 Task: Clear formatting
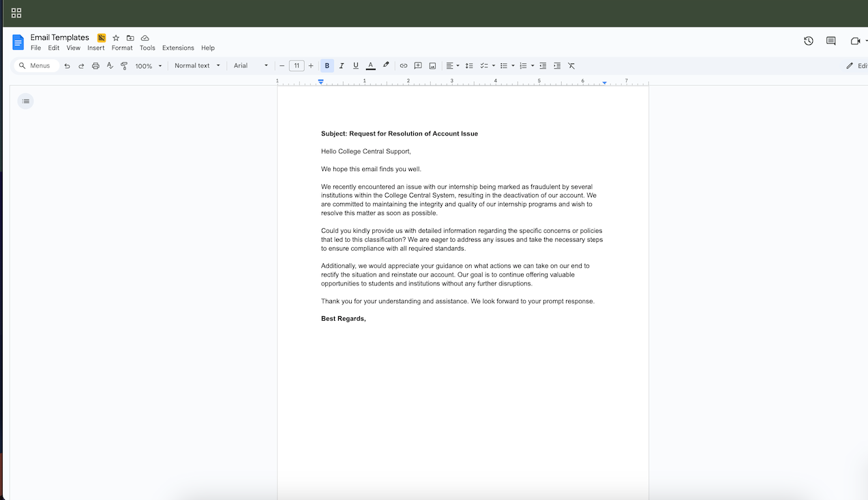pyautogui.click(x=571, y=66)
